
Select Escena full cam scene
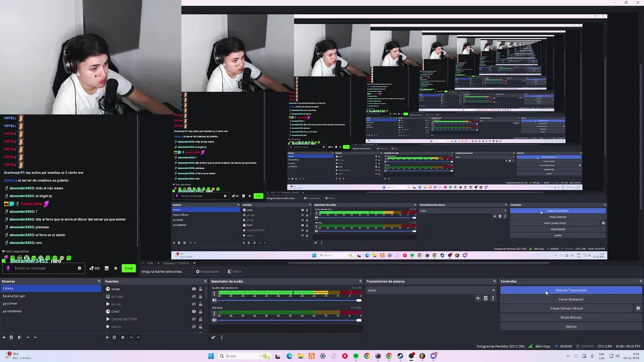point(50,296)
